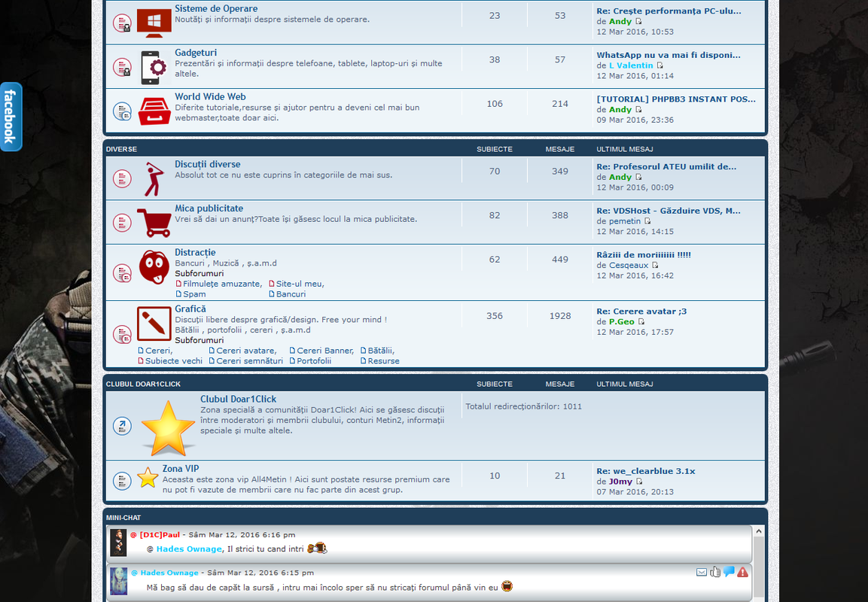
Task: Click Hades Ownage's avatar in mini-chat
Action: coord(118,581)
